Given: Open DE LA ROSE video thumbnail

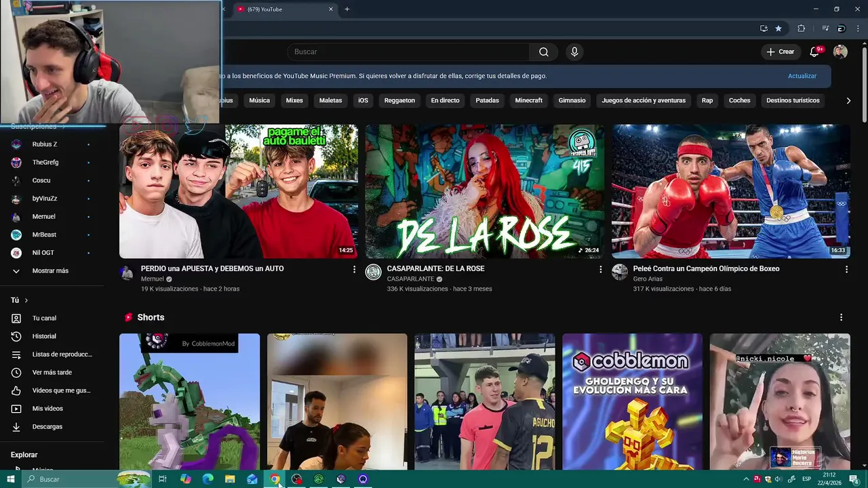Looking at the screenshot, I should [x=485, y=191].
